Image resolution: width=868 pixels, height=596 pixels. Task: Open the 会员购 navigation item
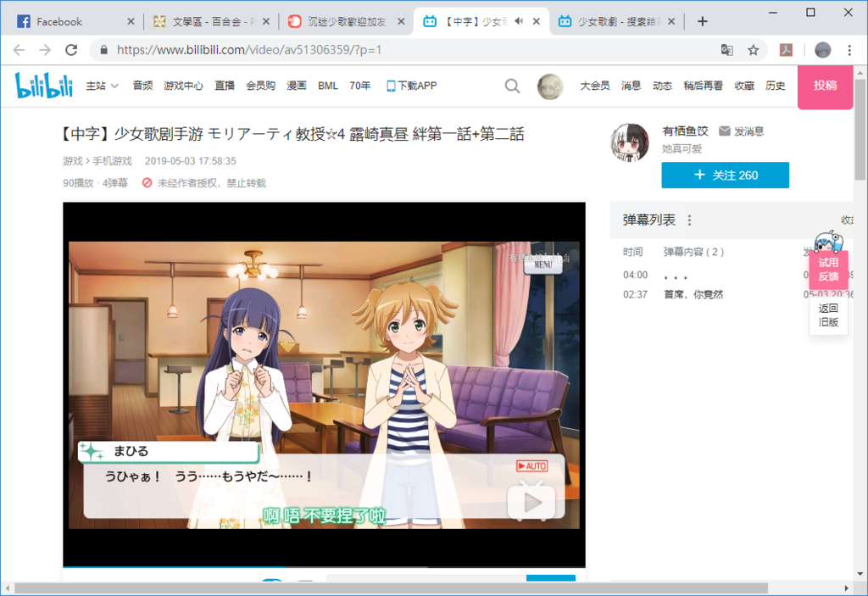[x=260, y=86]
